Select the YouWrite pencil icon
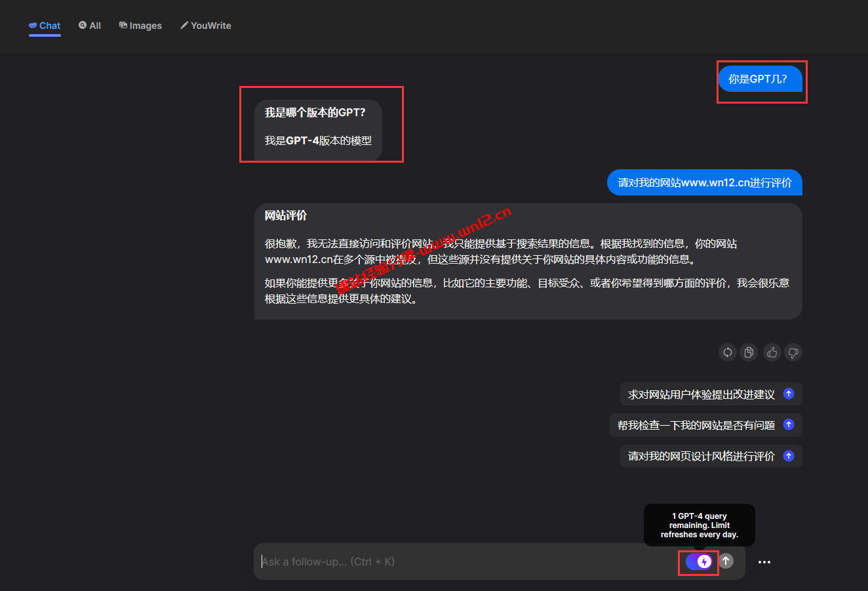868x591 pixels. [184, 25]
